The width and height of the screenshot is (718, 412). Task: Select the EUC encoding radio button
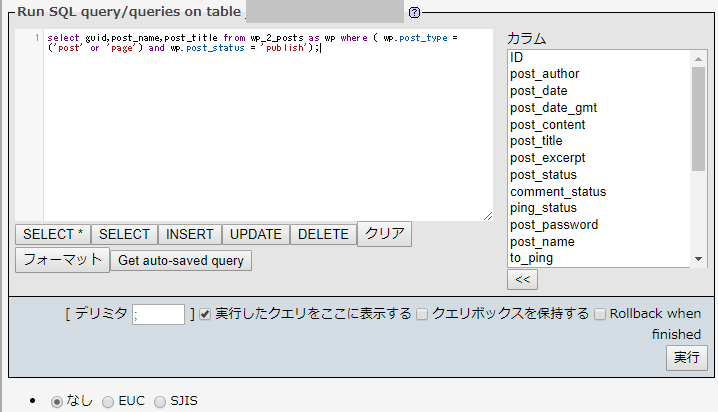pos(107,401)
